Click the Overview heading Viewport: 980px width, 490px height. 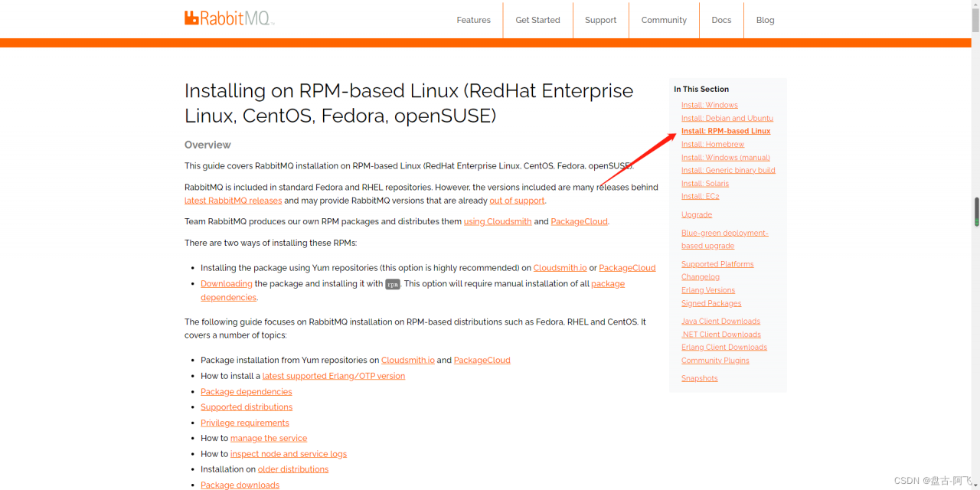pyautogui.click(x=207, y=145)
